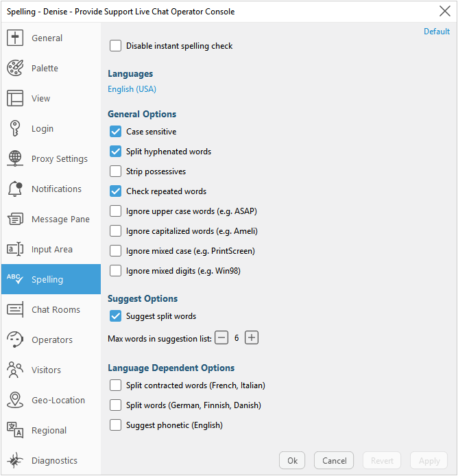Click the English (USA) language link

[x=132, y=89]
